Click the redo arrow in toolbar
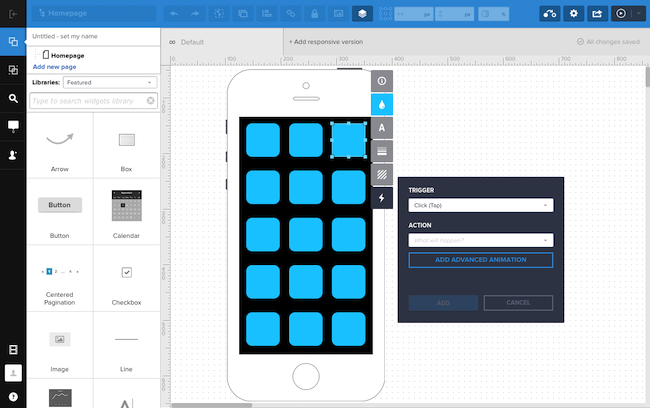 tap(195, 14)
